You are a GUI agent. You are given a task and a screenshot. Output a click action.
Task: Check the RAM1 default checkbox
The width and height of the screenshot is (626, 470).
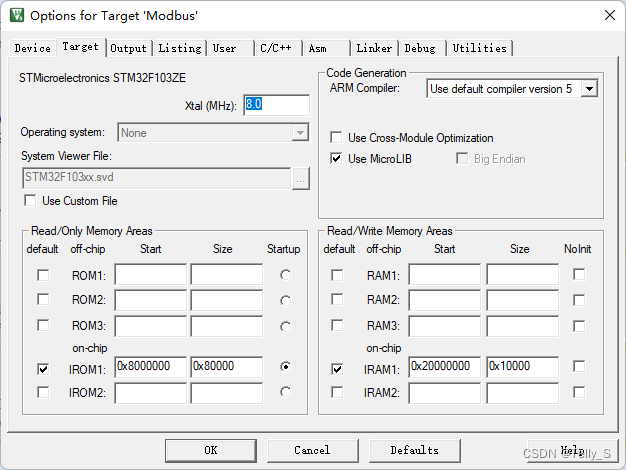[337, 275]
